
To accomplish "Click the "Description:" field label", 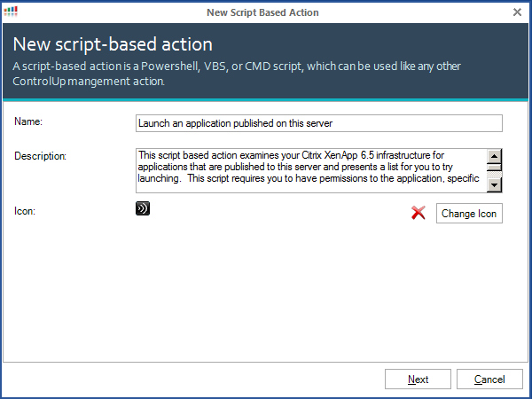I will (x=41, y=157).
